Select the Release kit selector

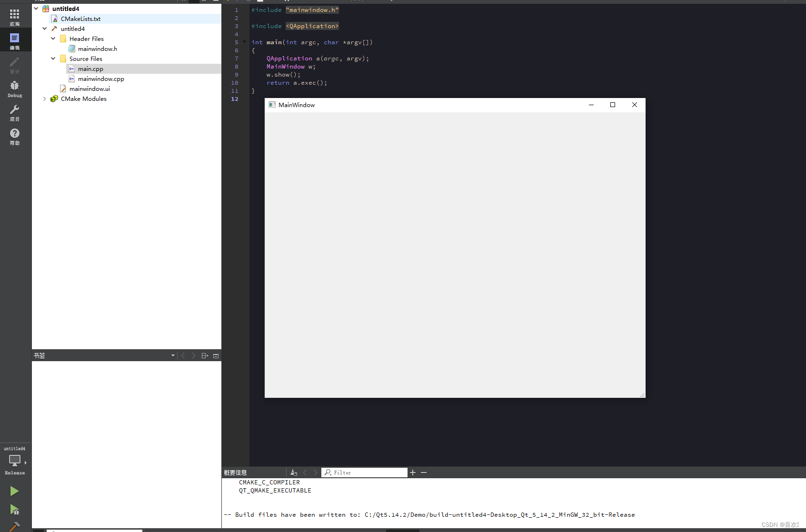[x=14, y=462]
